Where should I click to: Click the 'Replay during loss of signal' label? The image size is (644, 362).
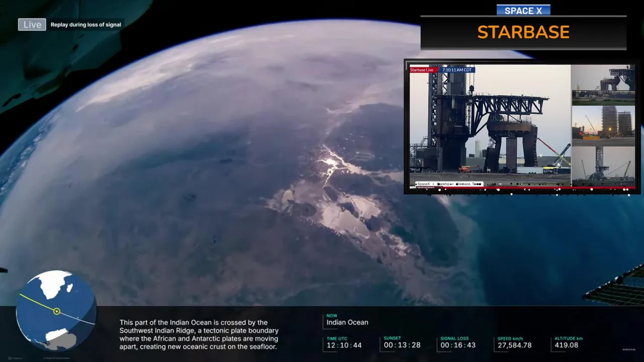tap(86, 25)
